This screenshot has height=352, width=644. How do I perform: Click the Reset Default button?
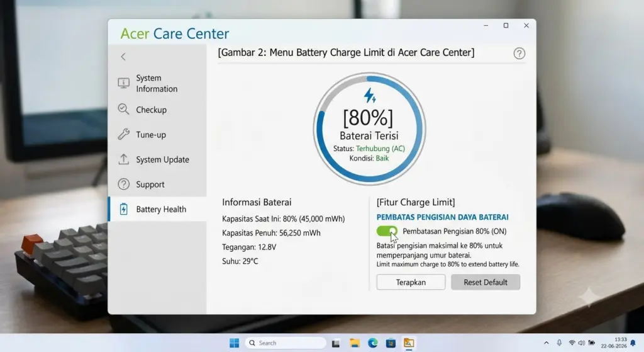486,282
